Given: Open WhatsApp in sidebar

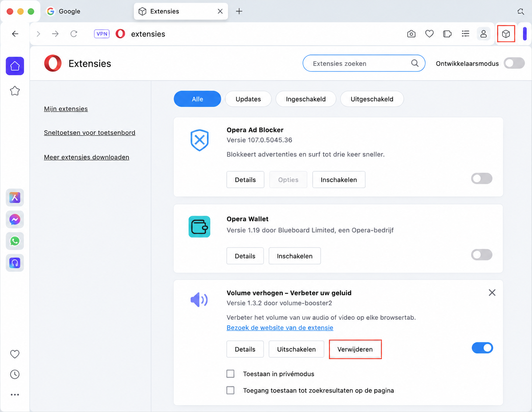Looking at the screenshot, I should tap(15, 241).
